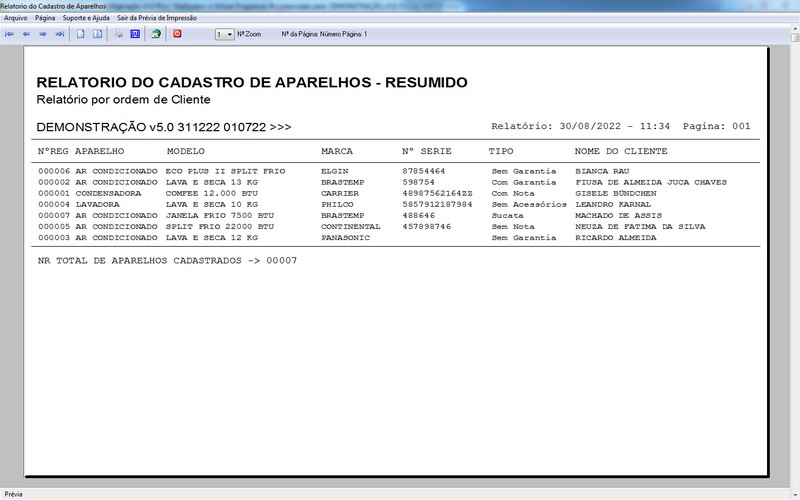Click the 'Nº SERIE' column header
Viewport: 800px width, 500px height.
click(x=427, y=152)
